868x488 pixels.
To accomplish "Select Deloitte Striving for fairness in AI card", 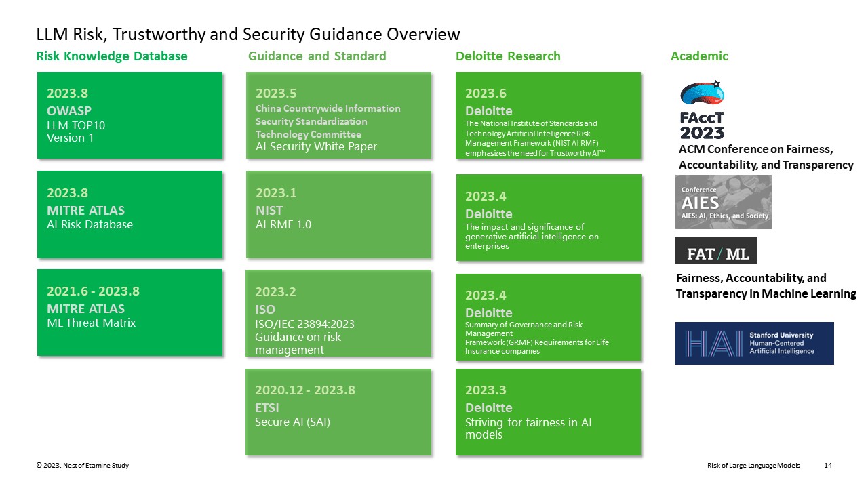I will pos(549,412).
